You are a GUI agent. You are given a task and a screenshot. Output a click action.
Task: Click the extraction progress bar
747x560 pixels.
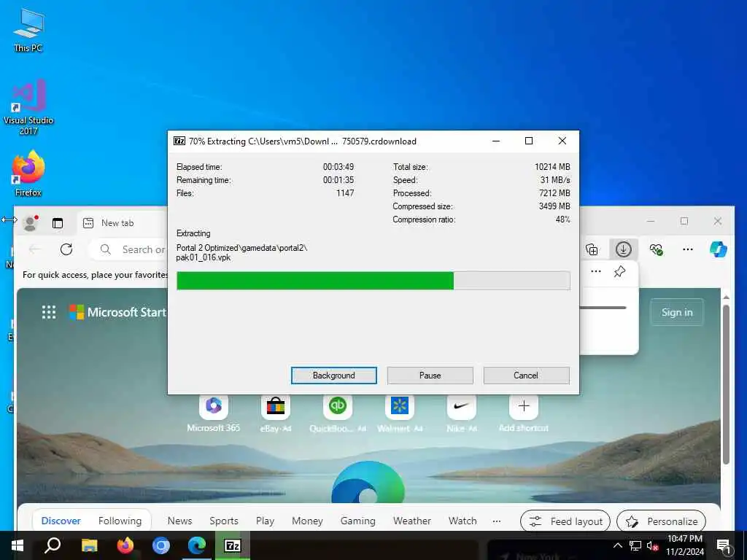click(373, 281)
